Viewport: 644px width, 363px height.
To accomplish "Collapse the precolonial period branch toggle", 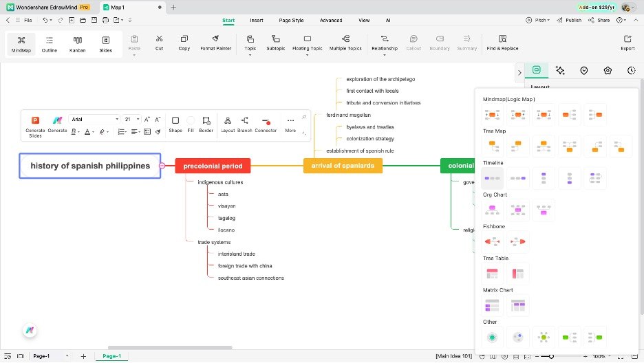I will coord(162,166).
